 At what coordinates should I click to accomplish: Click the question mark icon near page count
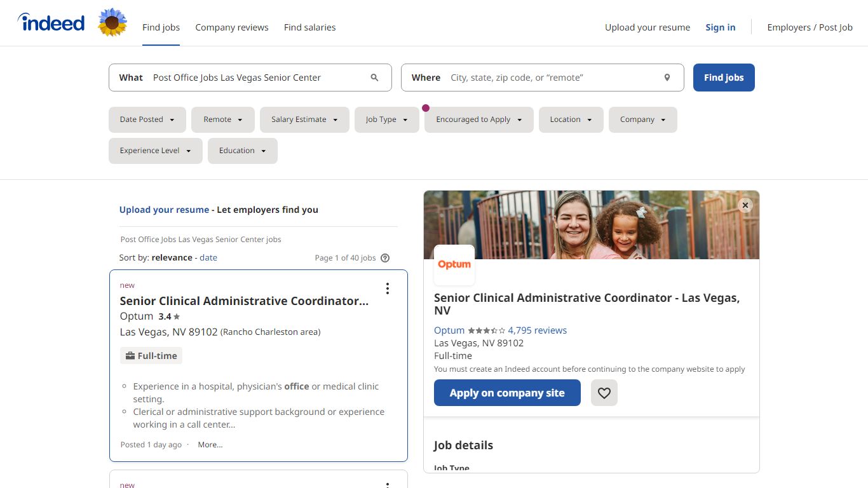click(384, 258)
